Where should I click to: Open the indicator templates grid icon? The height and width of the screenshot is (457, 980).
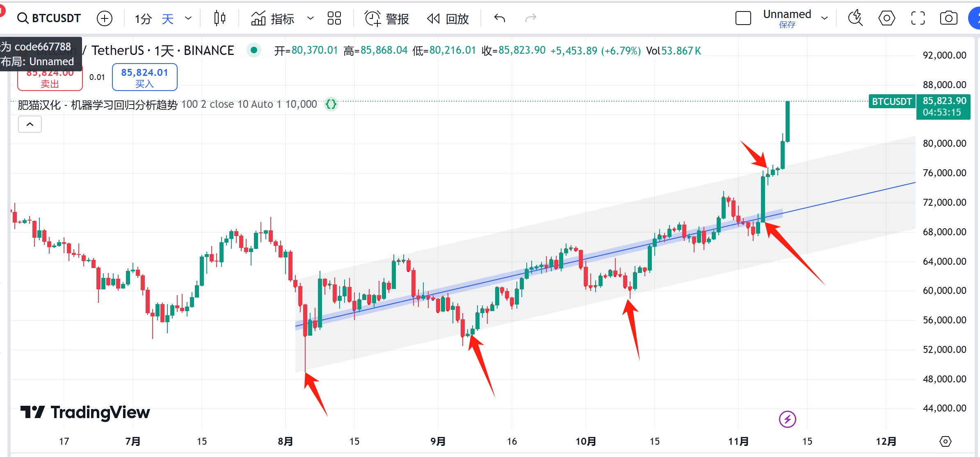click(x=334, y=18)
